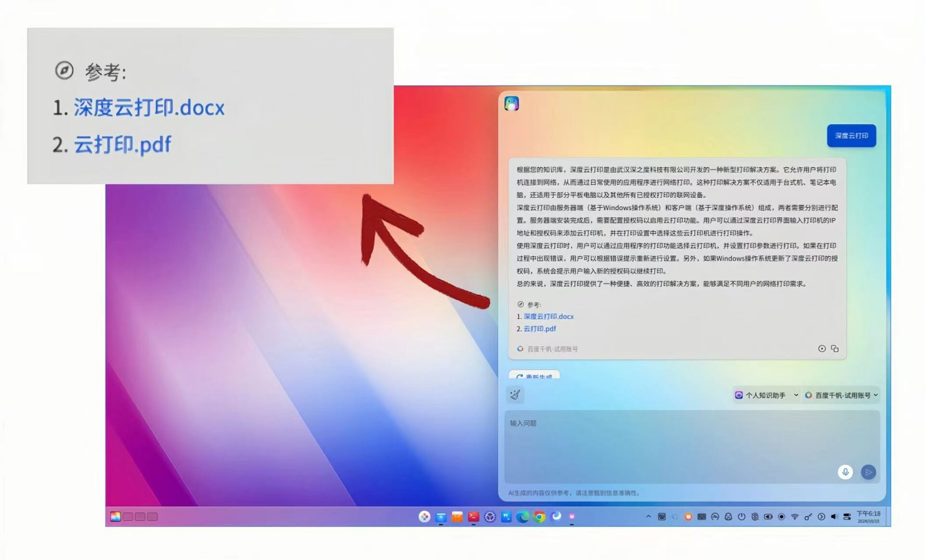Click the 深度云打印 user message bubble
Screen dimensions: 925x560
coord(851,136)
